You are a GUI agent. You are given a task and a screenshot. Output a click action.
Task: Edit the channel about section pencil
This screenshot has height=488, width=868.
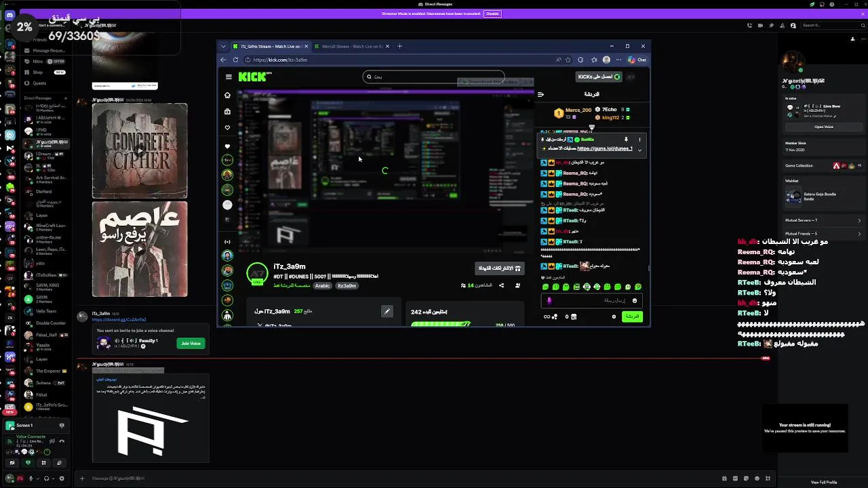(387, 311)
